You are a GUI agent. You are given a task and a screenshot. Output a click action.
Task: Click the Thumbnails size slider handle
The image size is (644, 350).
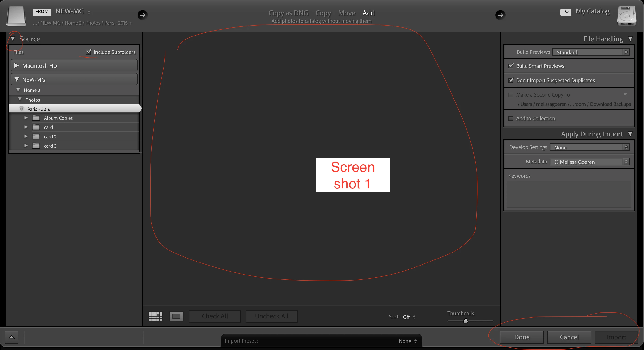click(466, 321)
